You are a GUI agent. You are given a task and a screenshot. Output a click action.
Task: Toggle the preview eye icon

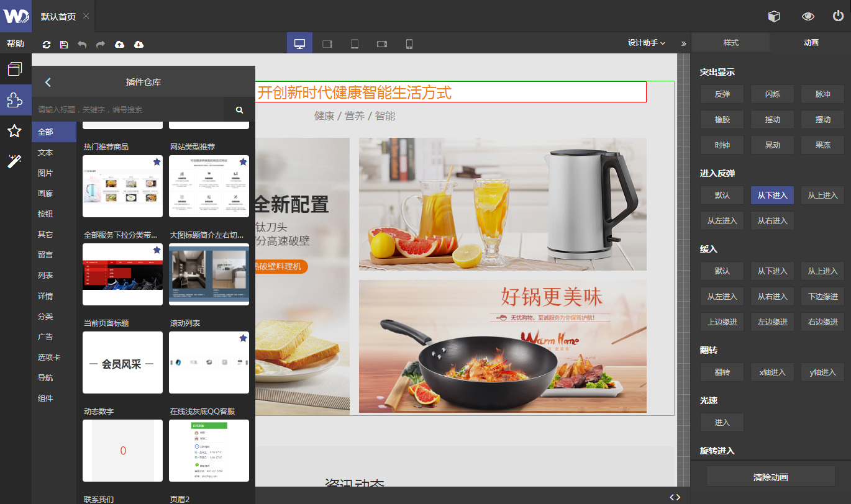[808, 16]
